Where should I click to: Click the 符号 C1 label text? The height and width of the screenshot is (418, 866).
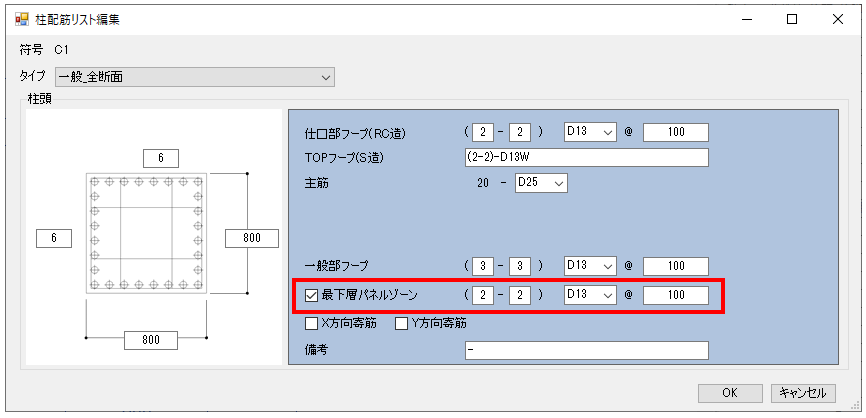pos(43,50)
